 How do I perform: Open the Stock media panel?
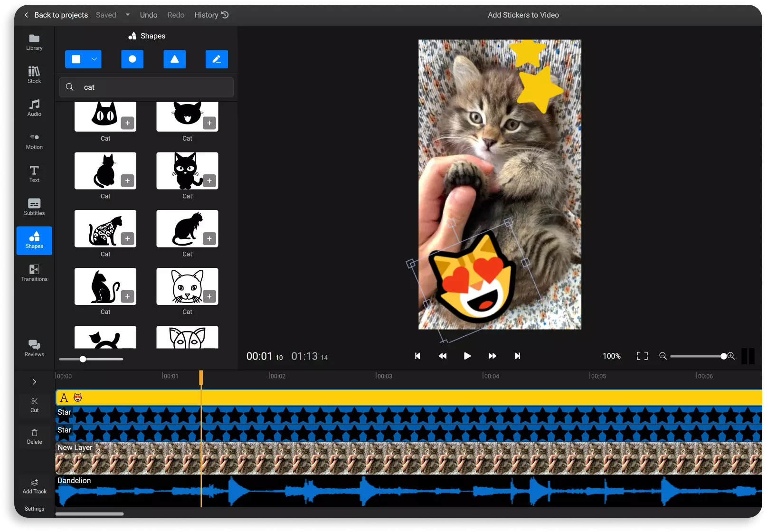[x=34, y=75]
